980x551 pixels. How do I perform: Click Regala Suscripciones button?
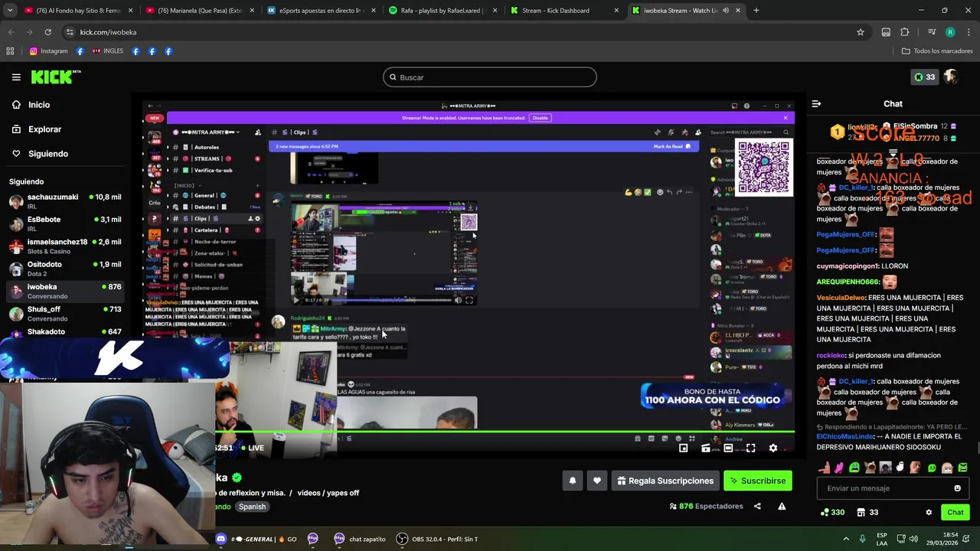pos(665,481)
